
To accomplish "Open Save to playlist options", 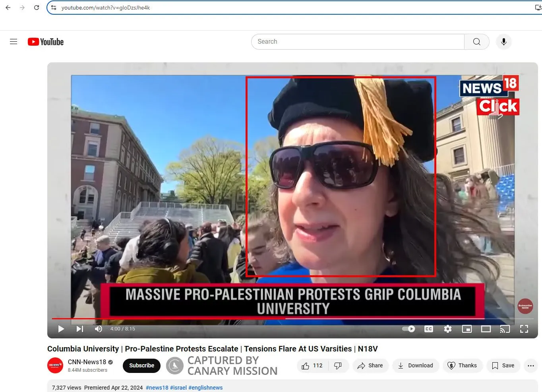I will pos(503,365).
